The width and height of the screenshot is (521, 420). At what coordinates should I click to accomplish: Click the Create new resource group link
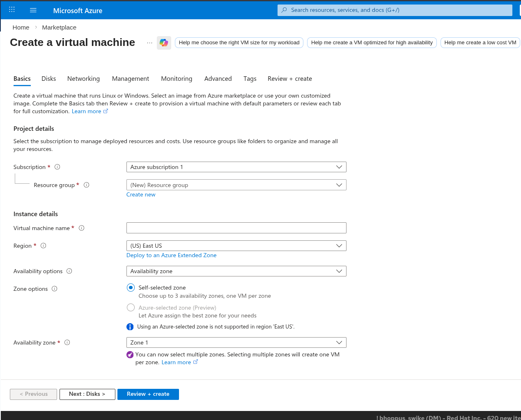click(x=141, y=195)
